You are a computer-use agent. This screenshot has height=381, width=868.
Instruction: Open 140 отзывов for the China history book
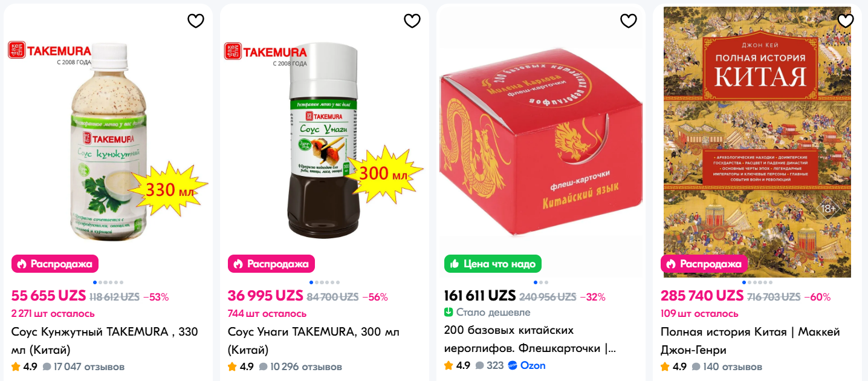coord(727,366)
